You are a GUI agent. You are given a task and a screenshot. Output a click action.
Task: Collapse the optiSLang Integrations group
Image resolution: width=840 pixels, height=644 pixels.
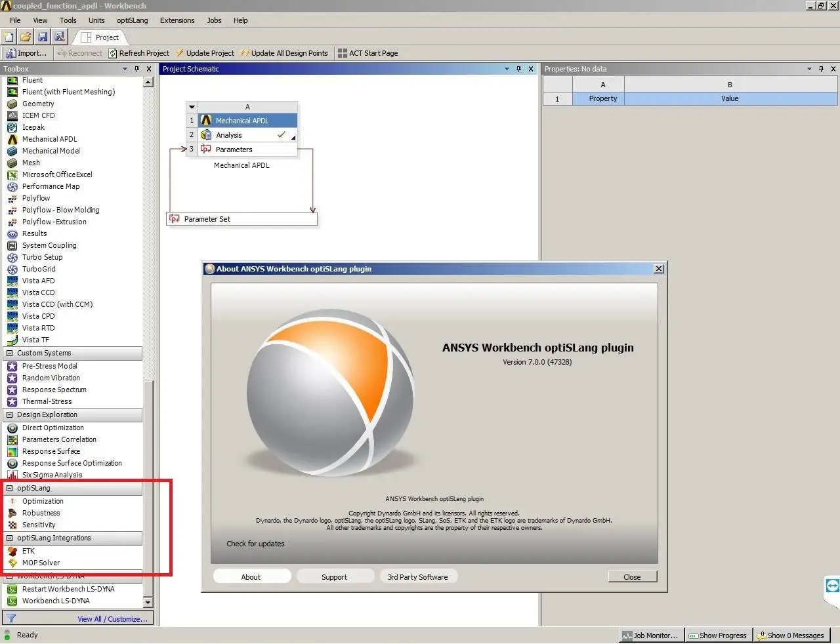pyautogui.click(x=9, y=538)
